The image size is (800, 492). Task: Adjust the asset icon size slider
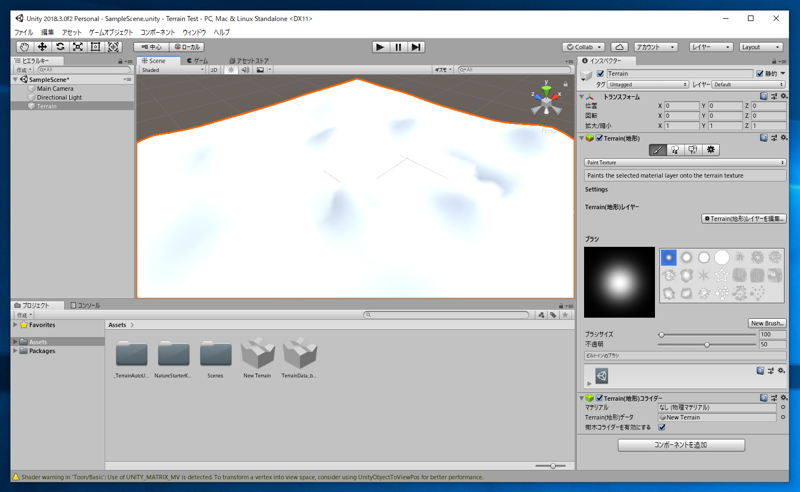[553, 465]
